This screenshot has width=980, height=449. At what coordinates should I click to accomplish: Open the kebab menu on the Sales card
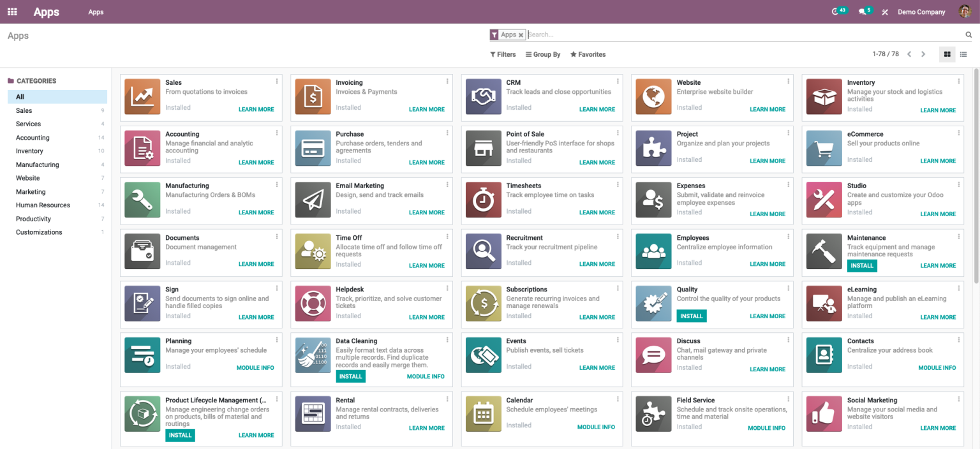[276, 82]
